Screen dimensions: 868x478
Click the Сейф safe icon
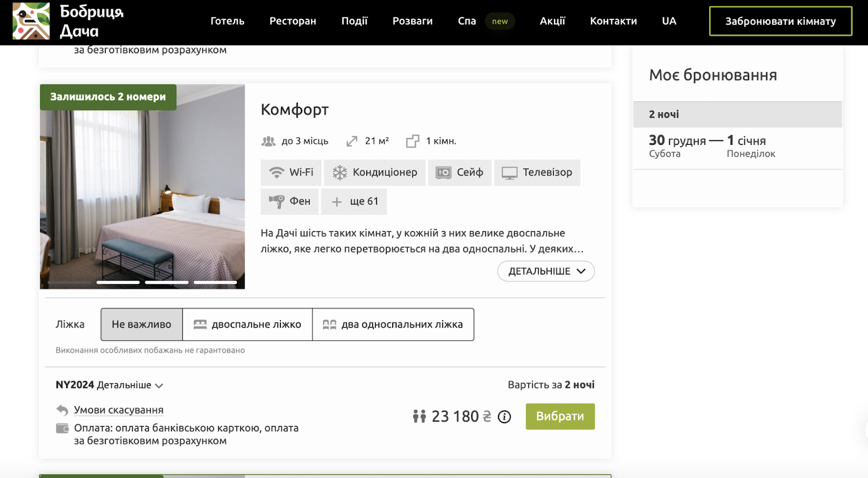click(443, 173)
